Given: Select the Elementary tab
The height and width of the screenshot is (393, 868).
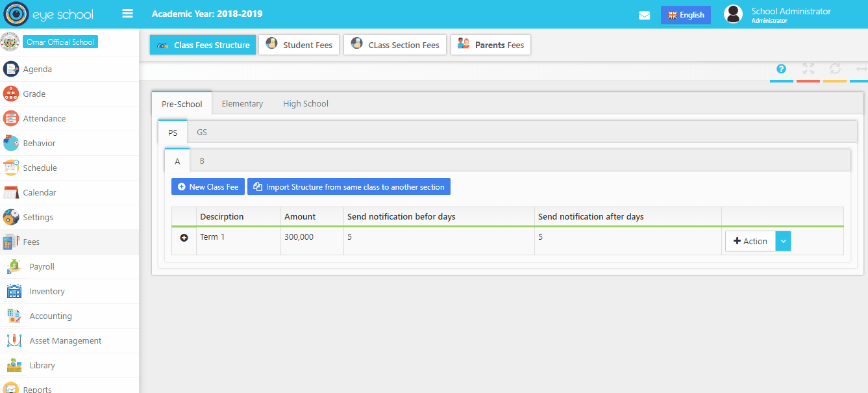Looking at the screenshot, I should click(x=242, y=104).
